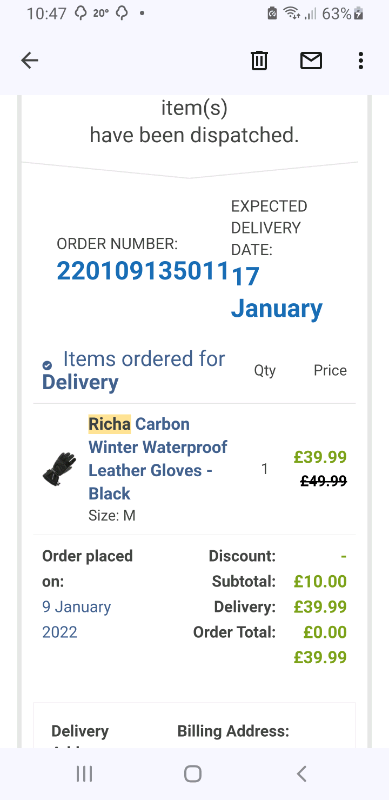
Task: Tap the Billing Address heading
Action: [x=233, y=731]
